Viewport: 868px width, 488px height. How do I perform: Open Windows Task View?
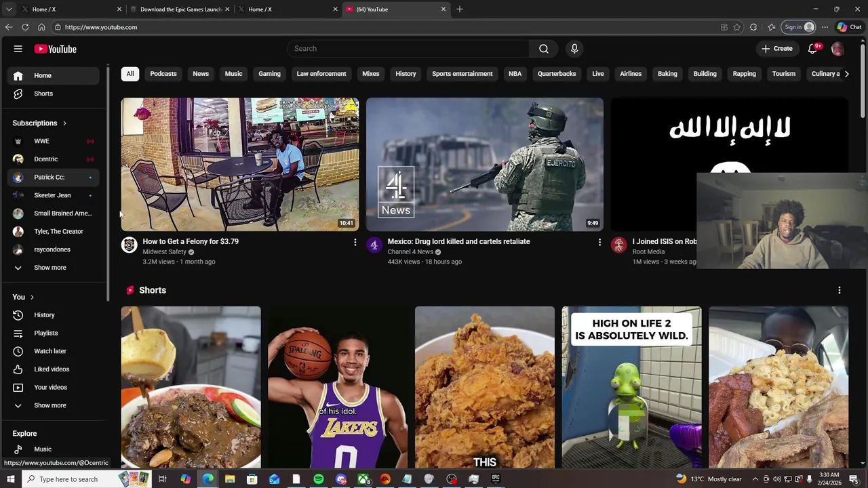click(163, 479)
